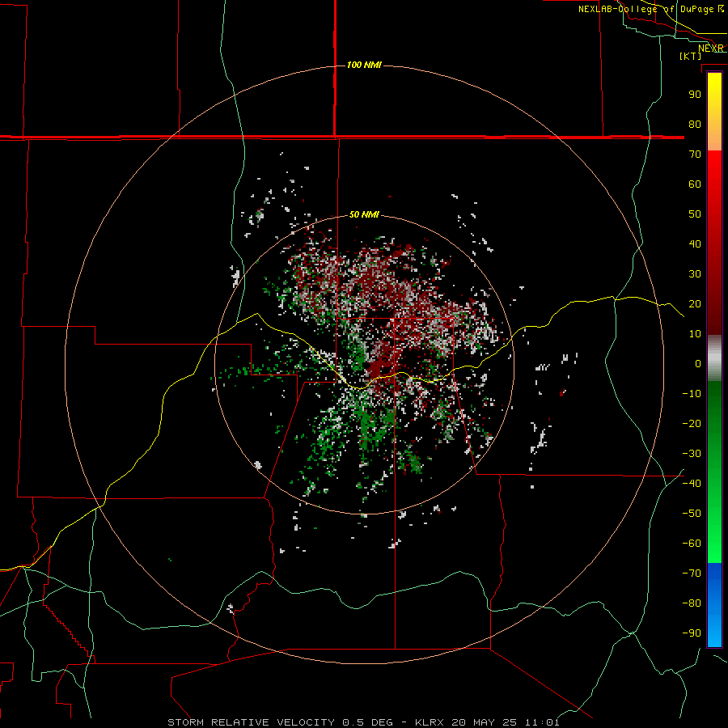Click the 50 value on velocity scale
Screen dimensions: 728x728
[695, 214]
